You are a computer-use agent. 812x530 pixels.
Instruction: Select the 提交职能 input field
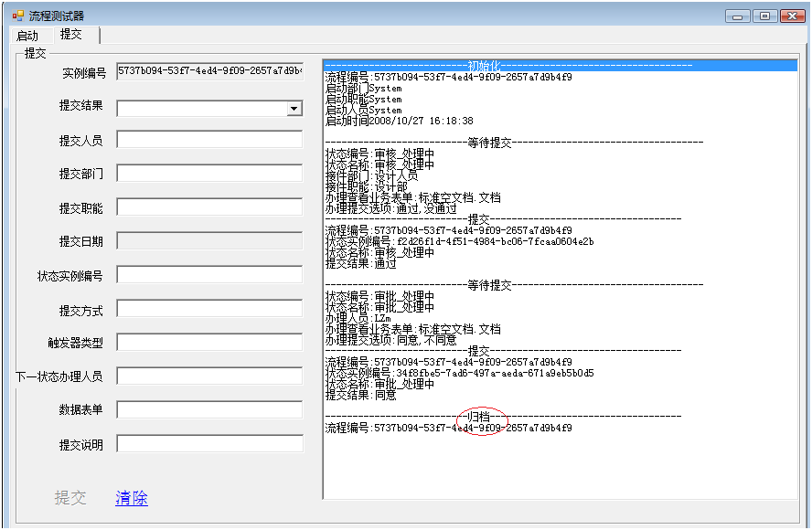[x=209, y=207]
